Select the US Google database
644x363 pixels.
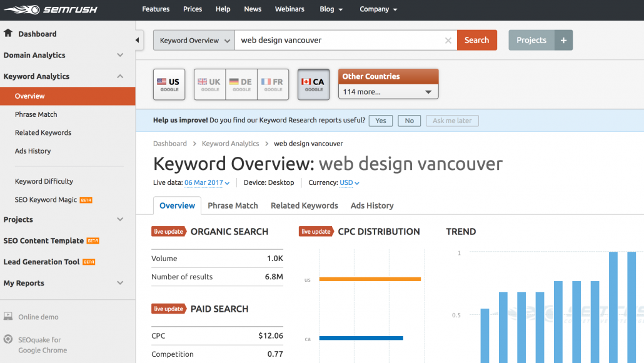click(169, 84)
